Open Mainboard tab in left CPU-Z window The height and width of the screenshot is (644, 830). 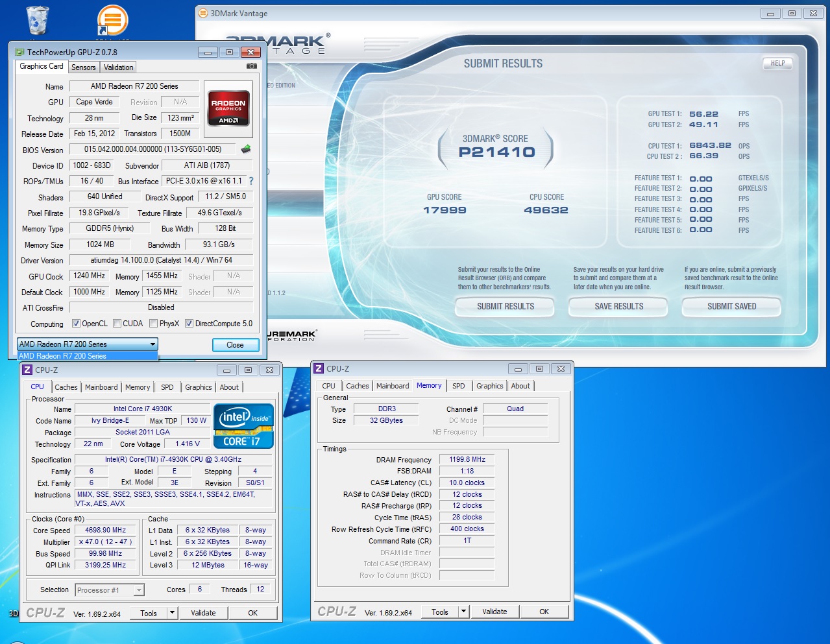[101, 387]
